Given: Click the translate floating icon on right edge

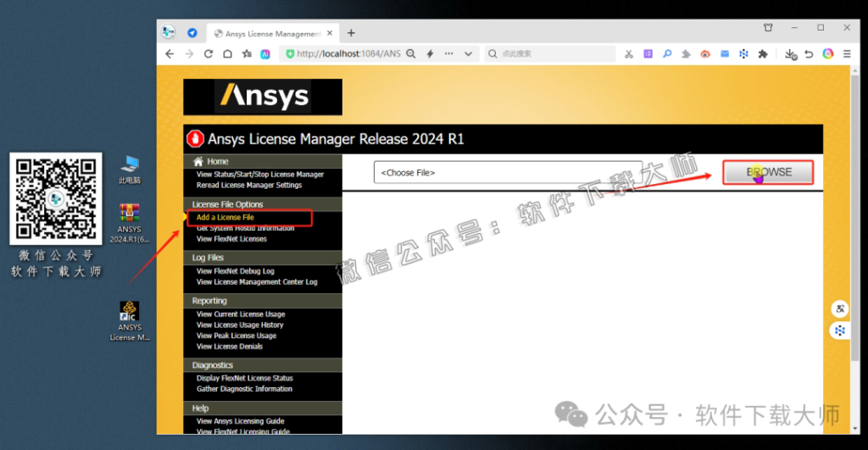Looking at the screenshot, I should 840,308.
